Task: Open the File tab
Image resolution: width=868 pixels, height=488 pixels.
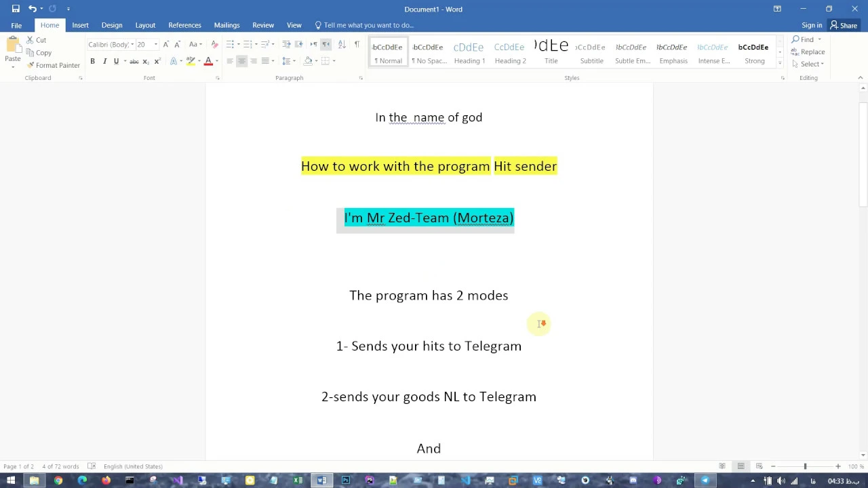Action: 16,25
